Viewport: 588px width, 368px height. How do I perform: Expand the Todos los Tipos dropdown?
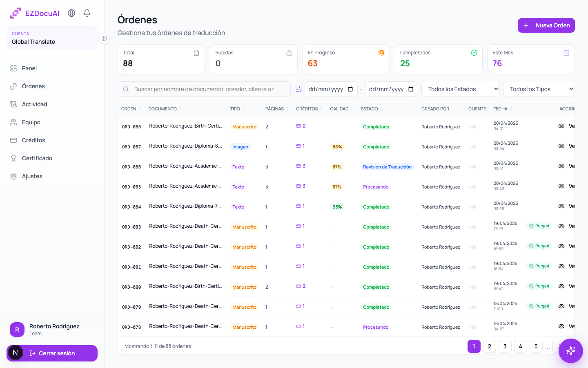point(539,89)
